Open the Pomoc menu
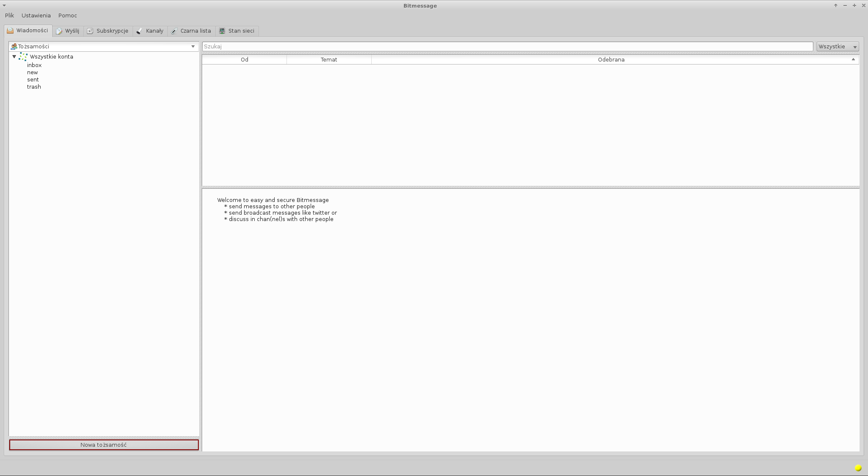 tap(68, 15)
